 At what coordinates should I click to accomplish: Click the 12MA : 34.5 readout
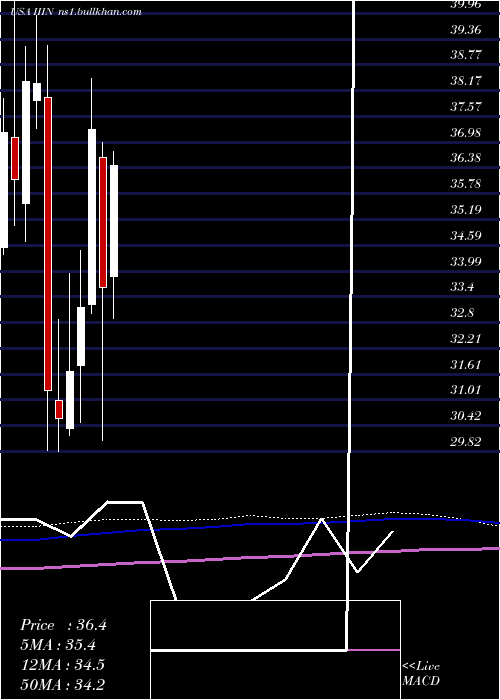[x=62, y=665]
